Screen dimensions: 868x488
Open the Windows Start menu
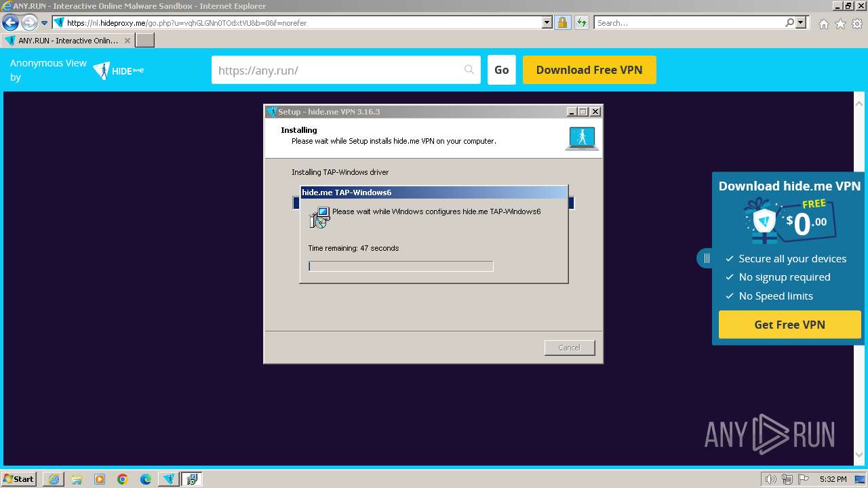click(19, 479)
